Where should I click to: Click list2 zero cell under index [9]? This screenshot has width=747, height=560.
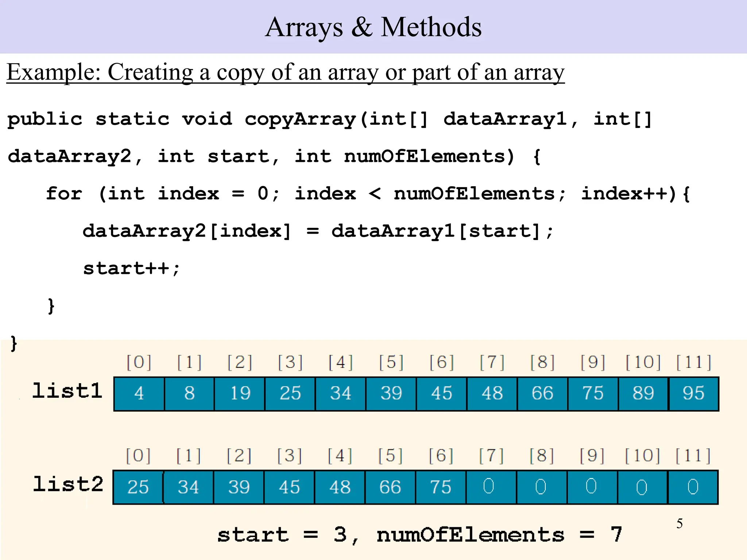[592, 487]
